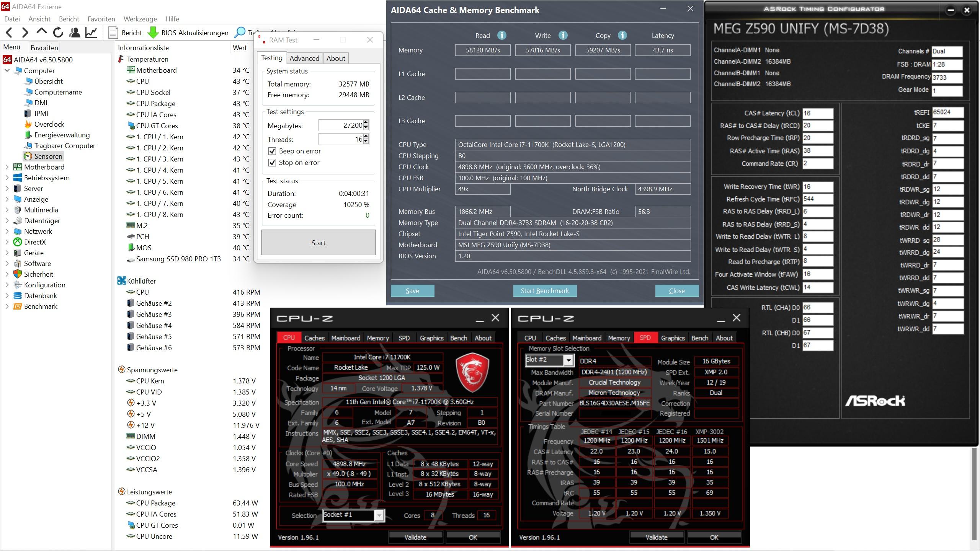The height and width of the screenshot is (551, 980).
Task: Switch to About tab in RAM Test
Action: click(336, 58)
